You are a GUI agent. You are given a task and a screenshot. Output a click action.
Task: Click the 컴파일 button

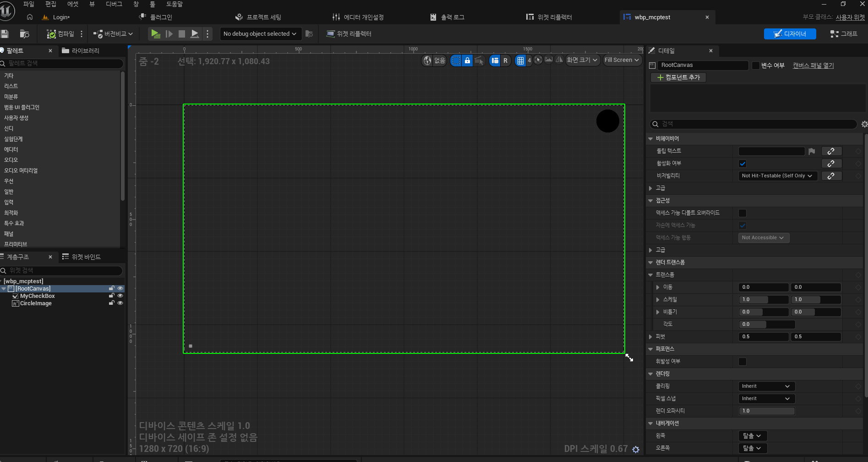click(60, 34)
